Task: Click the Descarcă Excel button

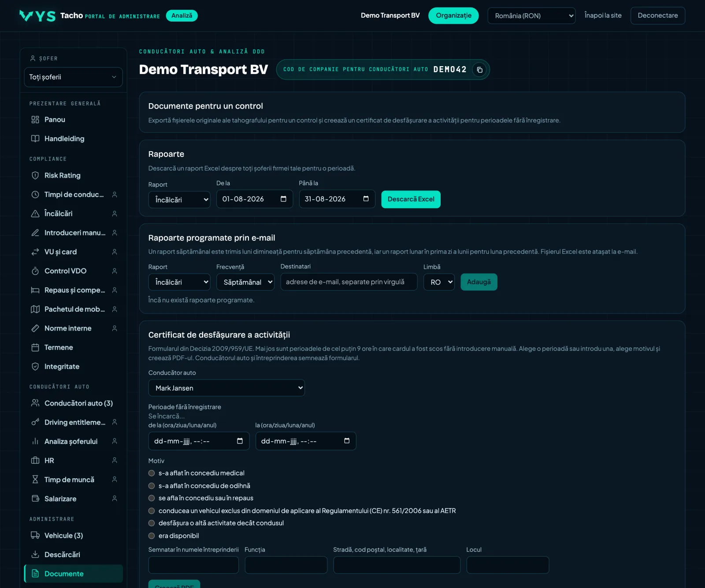Action: [411, 199]
